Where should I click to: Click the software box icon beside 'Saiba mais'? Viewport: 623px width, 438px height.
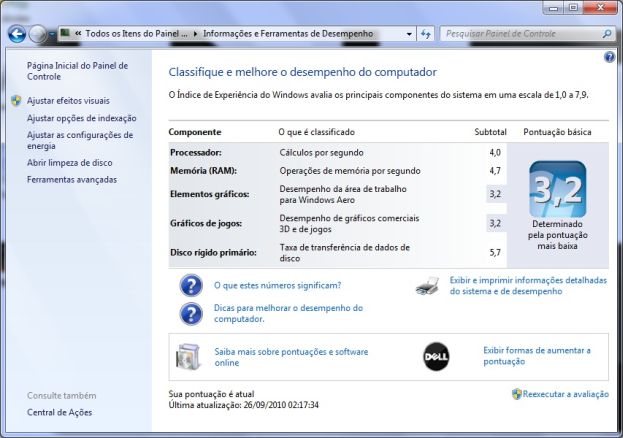tap(188, 357)
